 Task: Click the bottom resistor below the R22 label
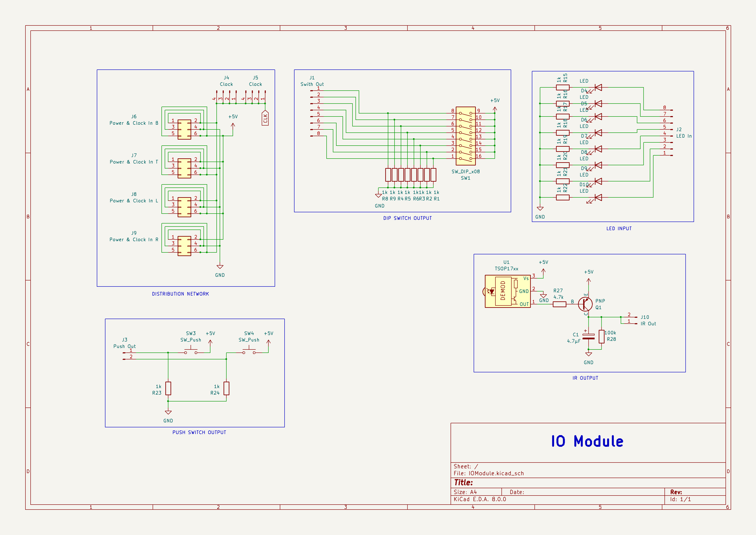[563, 198]
